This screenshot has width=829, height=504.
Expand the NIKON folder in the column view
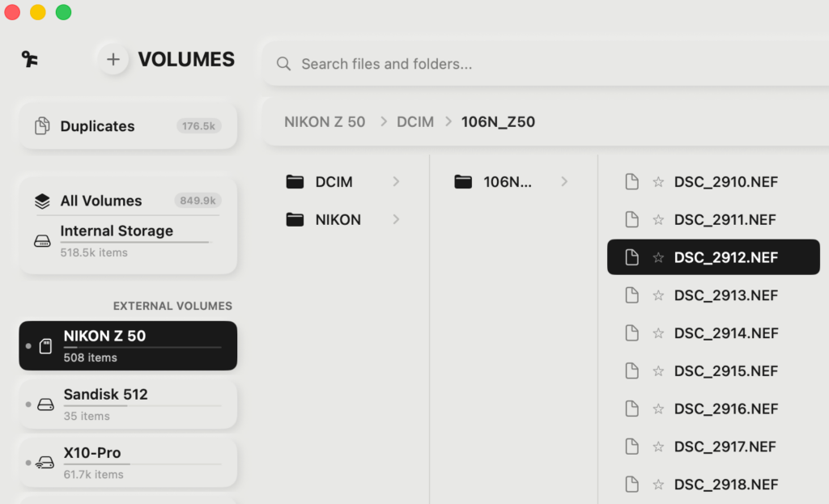click(x=396, y=219)
